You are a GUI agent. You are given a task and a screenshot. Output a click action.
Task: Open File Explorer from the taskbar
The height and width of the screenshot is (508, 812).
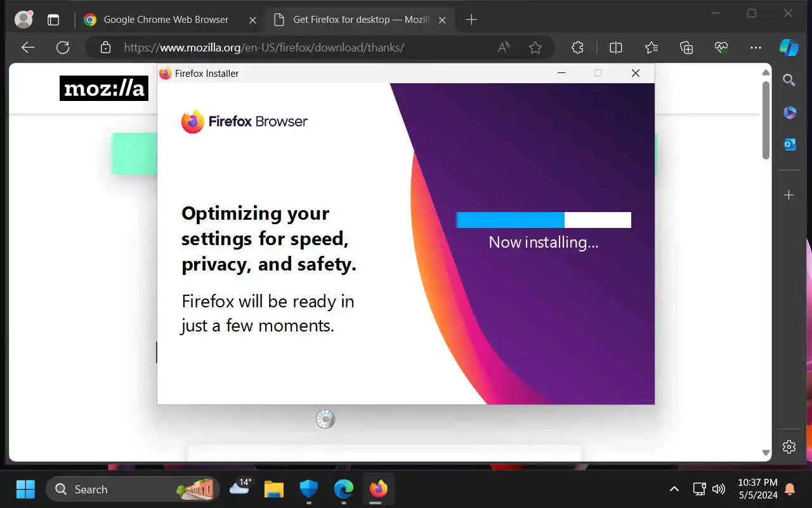click(274, 490)
